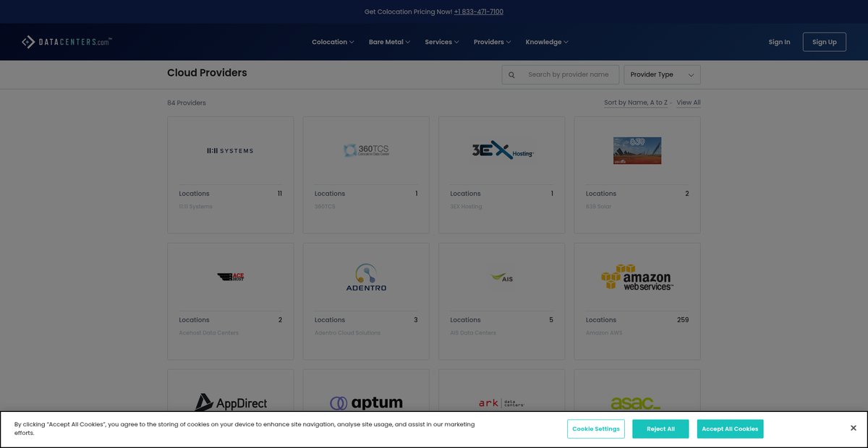The height and width of the screenshot is (448, 868).
Task: Click the 11:11 Systems name text
Action: [196, 207]
